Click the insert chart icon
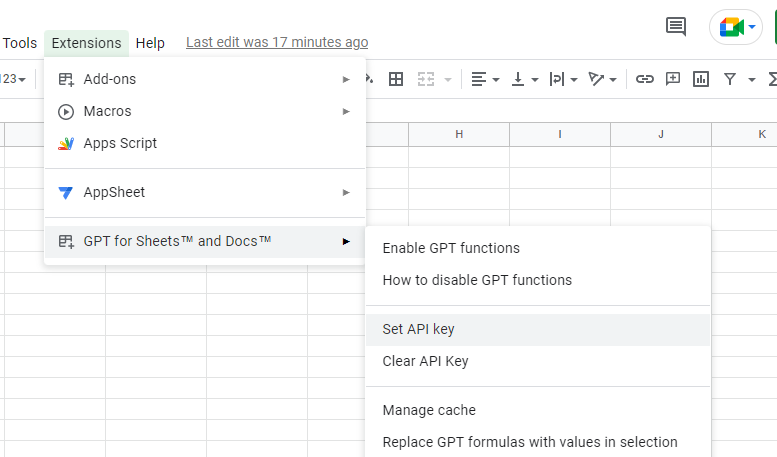 click(x=701, y=79)
